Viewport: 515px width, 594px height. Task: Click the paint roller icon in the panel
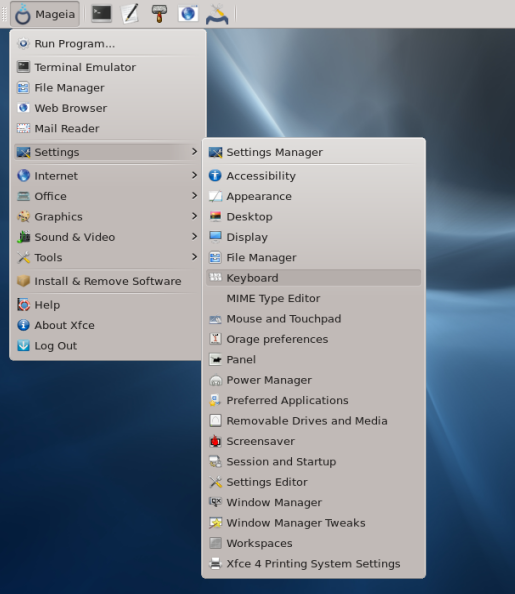click(159, 14)
